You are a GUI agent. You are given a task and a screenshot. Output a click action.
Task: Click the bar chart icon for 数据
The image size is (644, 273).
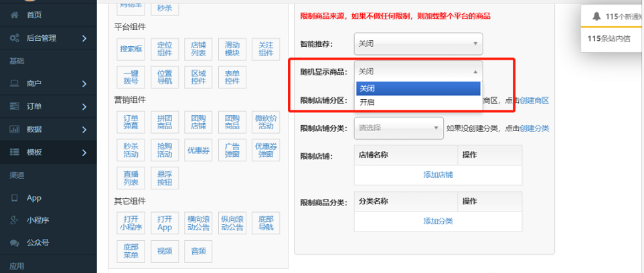click(14, 129)
